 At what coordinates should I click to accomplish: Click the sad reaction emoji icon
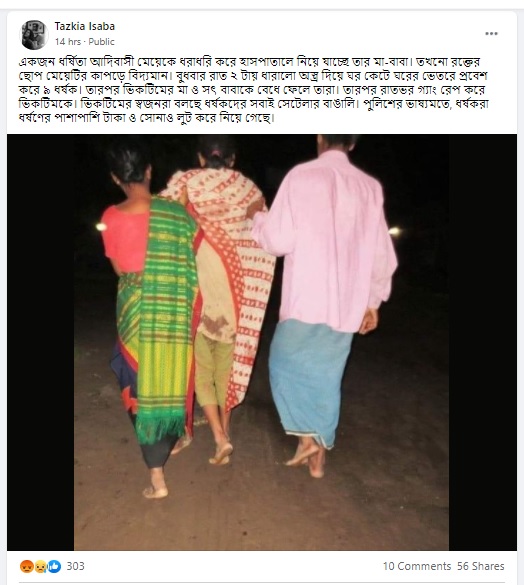pos(40,566)
